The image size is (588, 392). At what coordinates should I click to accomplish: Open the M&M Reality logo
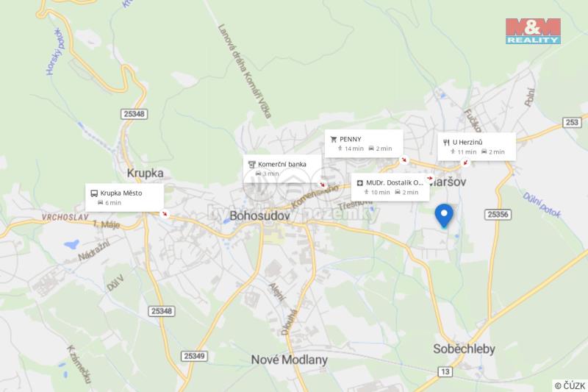tap(533, 31)
